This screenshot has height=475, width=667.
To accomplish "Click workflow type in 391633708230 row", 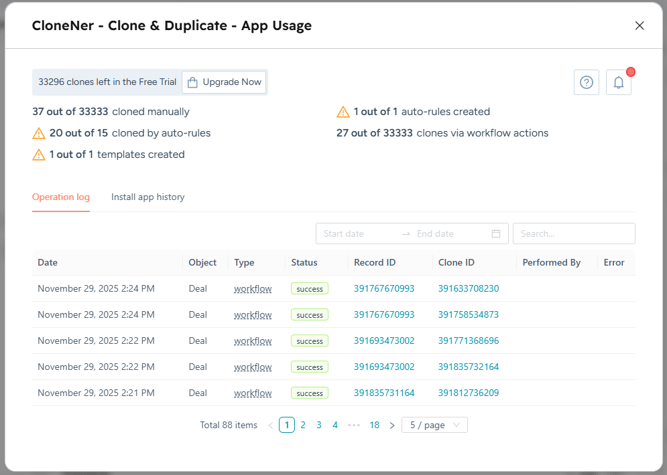I will click(253, 289).
